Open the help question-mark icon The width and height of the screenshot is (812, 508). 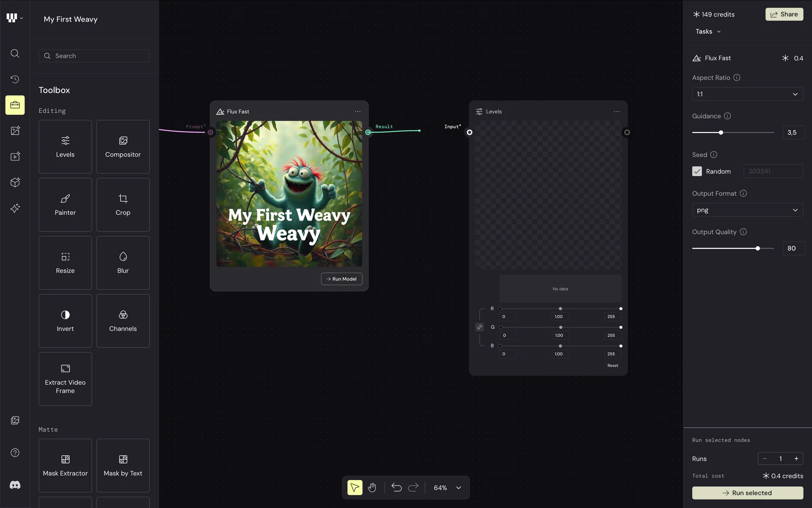click(15, 453)
